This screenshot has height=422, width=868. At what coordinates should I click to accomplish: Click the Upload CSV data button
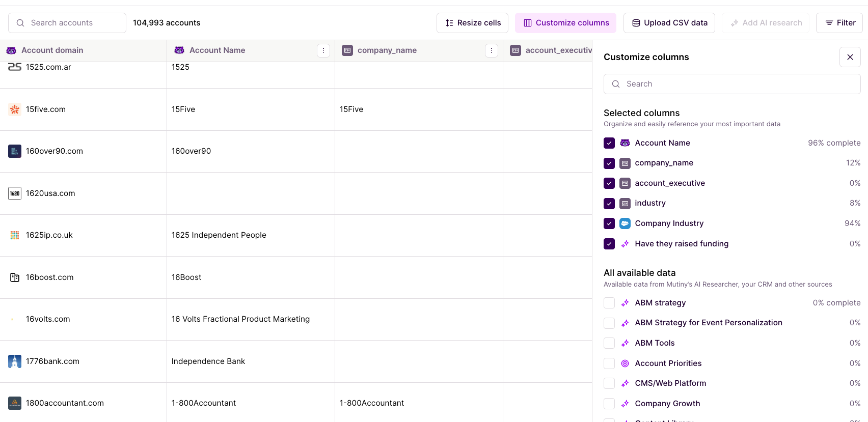point(669,23)
